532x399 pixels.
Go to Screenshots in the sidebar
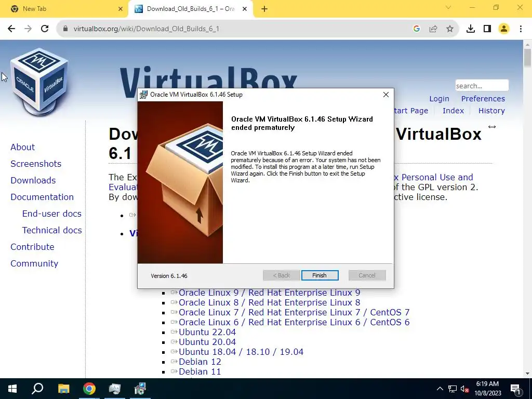[36, 164]
